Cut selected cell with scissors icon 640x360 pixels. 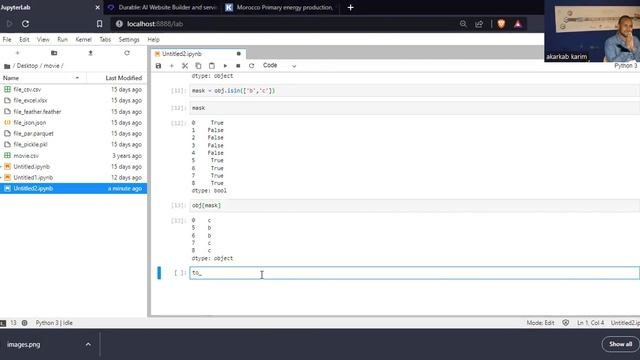click(x=185, y=66)
